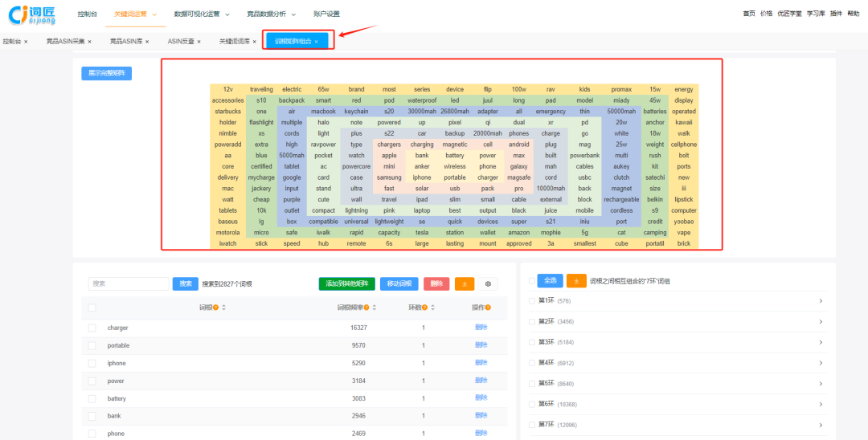Close the 控制台 tab
This screenshot has height=440, width=868.
[26, 42]
